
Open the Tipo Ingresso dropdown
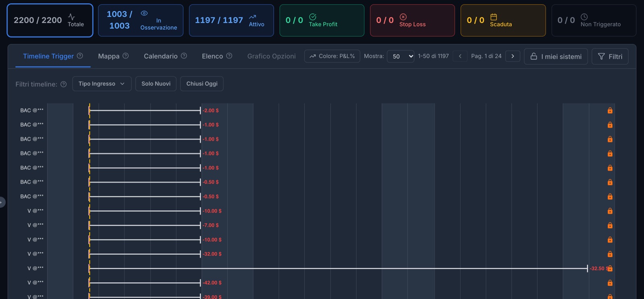point(102,84)
